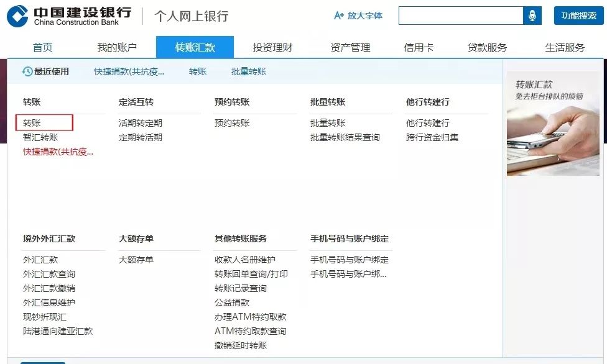
Task: Click the voice search microphone icon
Action: coord(532,15)
